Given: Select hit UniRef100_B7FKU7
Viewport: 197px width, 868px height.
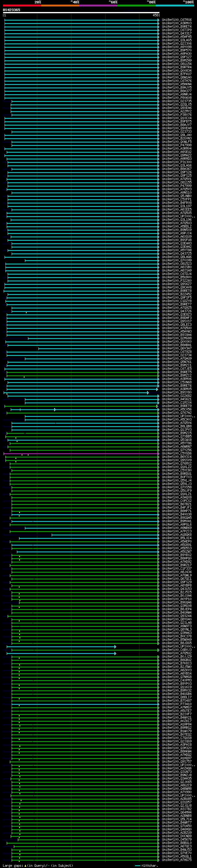Looking at the screenshot, I should pyautogui.click(x=176, y=74).
